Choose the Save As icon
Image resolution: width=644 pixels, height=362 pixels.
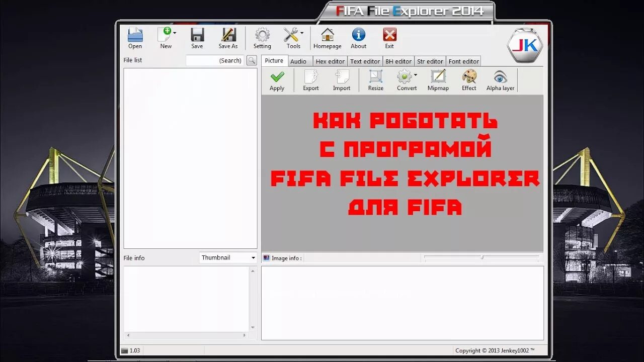point(228,35)
